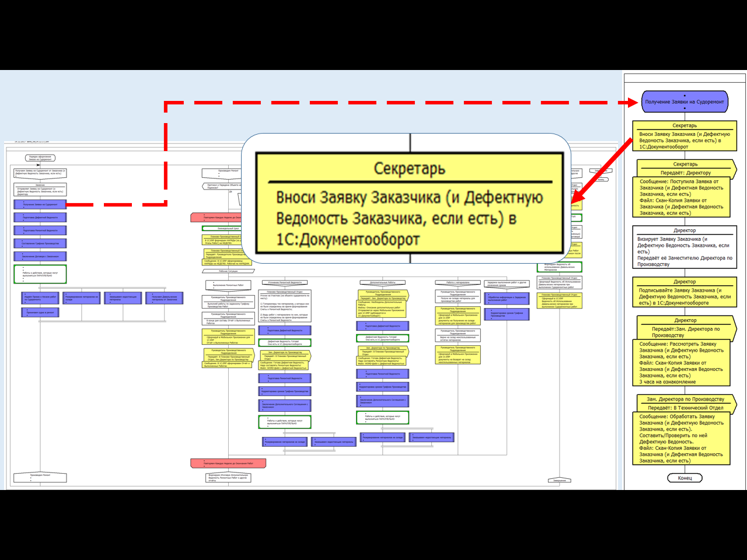This screenshot has width=747, height=560.
Task: Select the Завершение node at diagram bottom
Action: (x=560, y=480)
